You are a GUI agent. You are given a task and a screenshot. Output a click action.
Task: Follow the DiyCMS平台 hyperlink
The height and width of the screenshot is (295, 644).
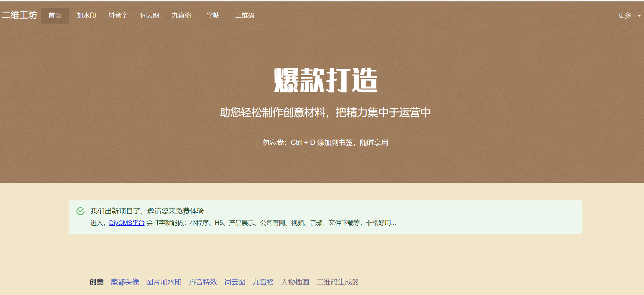coord(127,223)
